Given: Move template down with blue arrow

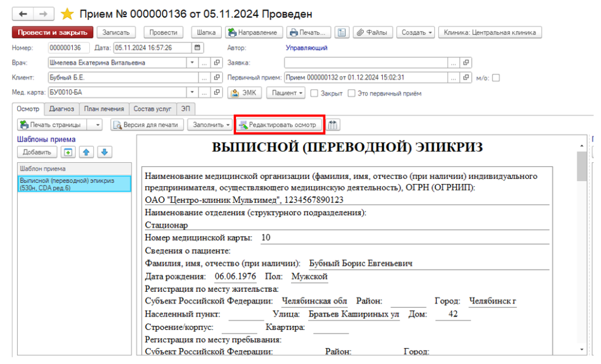Looking at the screenshot, I should [104, 152].
